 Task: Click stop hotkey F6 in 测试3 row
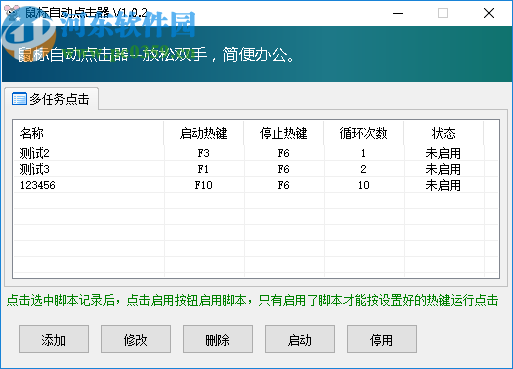[284, 169]
